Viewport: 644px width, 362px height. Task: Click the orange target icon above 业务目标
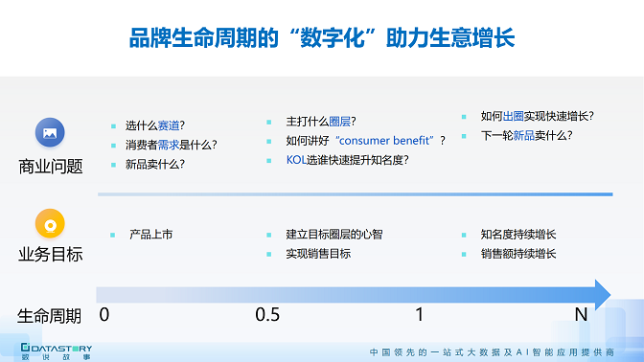click(50, 224)
